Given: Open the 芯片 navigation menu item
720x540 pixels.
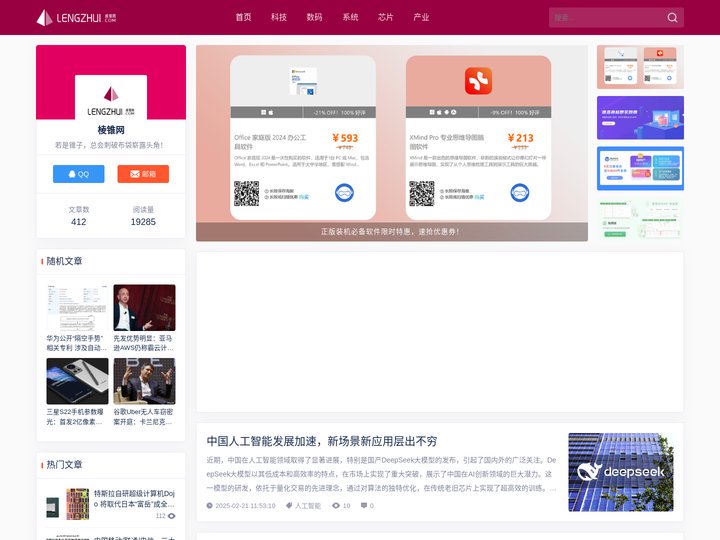Looking at the screenshot, I should [386, 17].
